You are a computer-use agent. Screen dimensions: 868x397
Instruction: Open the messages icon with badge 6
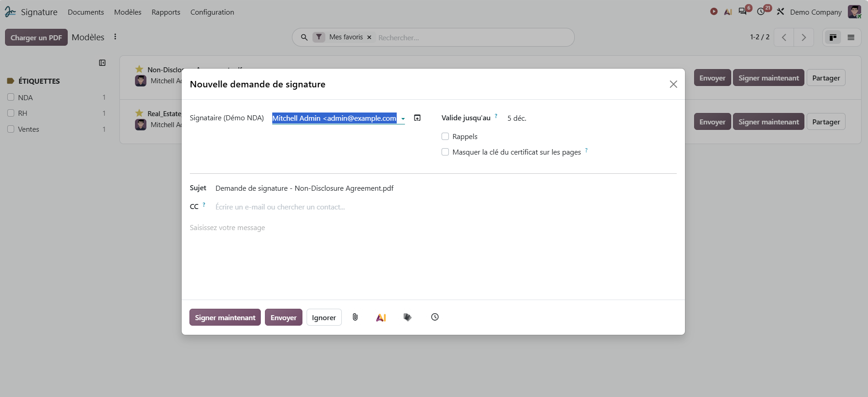pyautogui.click(x=744, y=11)
